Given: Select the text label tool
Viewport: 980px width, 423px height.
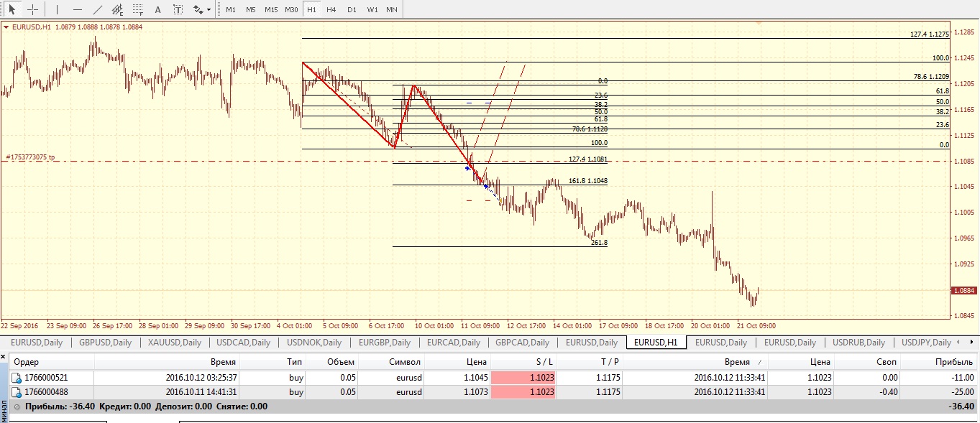Looking at the screenshot, I should pos(178,10).
